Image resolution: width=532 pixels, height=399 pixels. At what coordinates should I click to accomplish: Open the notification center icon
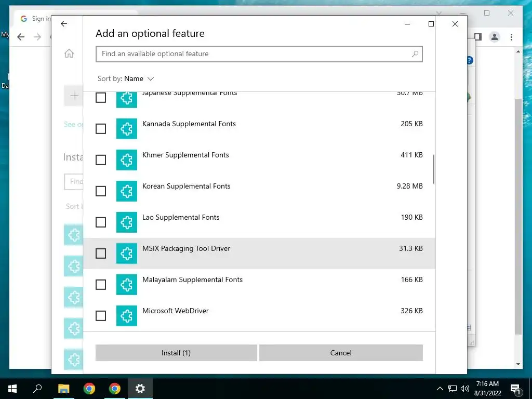coord(515,389)
